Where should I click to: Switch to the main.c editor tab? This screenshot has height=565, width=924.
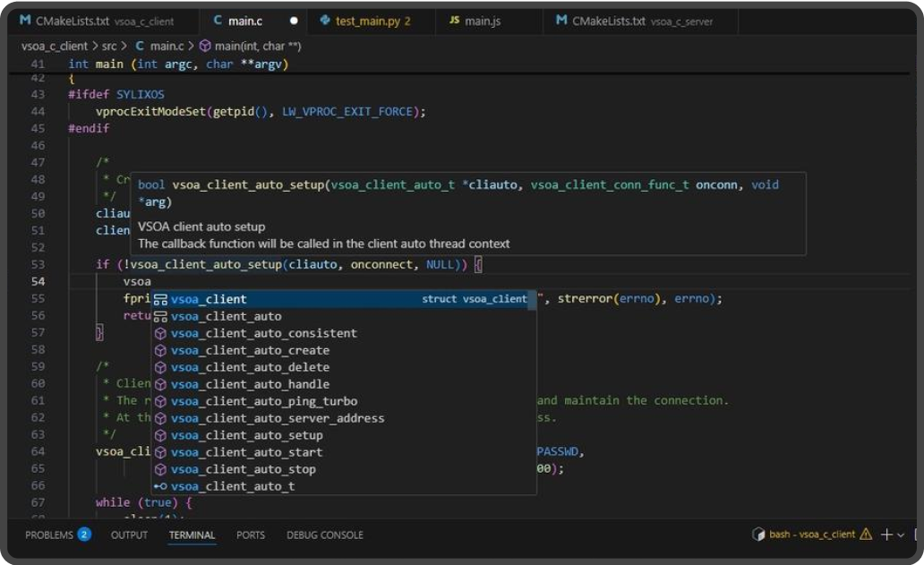point(253,21)
